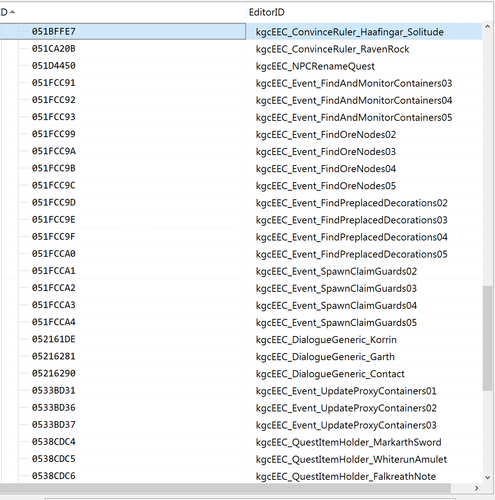
Task: Select kgcEEC_Event_FindPreplacedDecorations05 entry
Action: (352, 254)
